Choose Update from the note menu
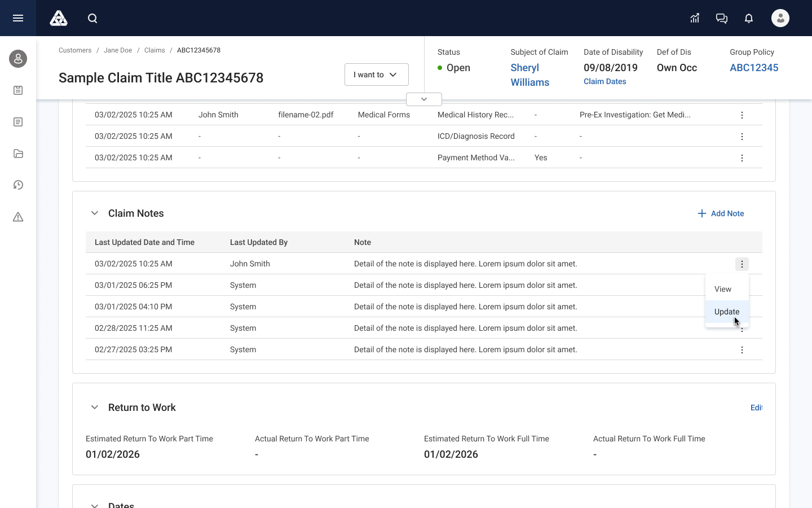 click(x=727, y=312)
